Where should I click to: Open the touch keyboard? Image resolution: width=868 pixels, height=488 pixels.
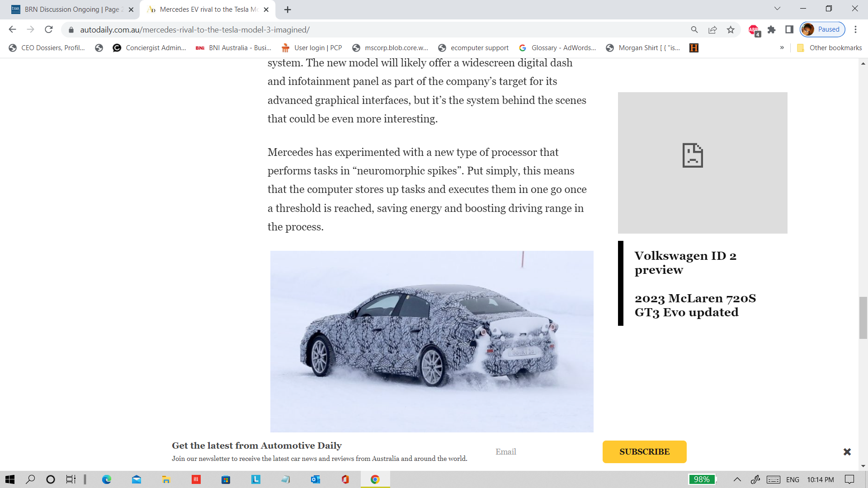(774, 479)
